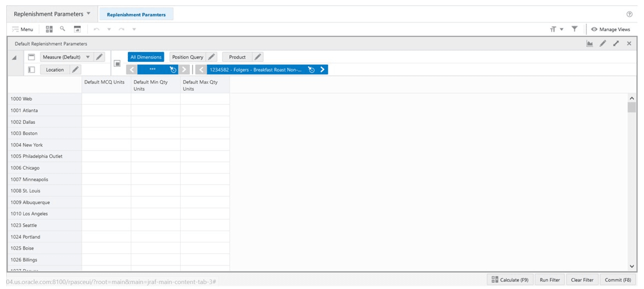Click the search icon in the toolbar
Screen dimensions: 644x289
point(62,29)
